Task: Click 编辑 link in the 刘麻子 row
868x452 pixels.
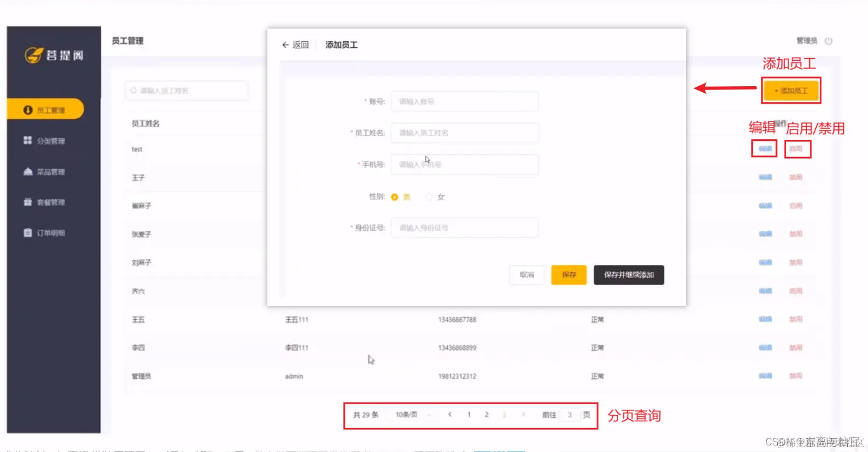Action: click(765, 262)
